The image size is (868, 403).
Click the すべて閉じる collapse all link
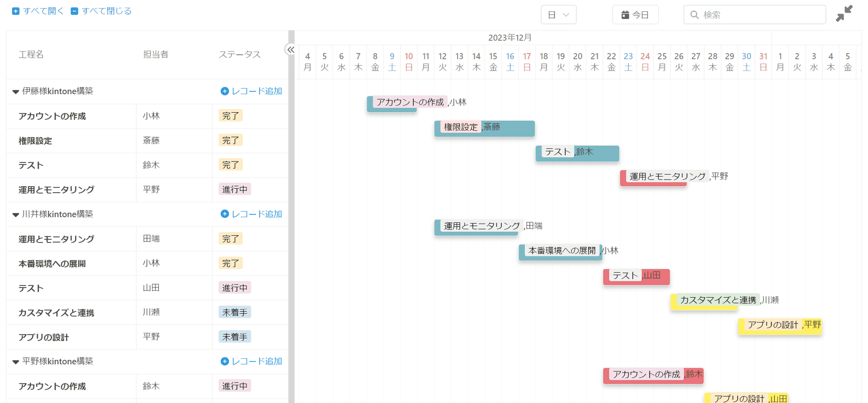[101, 11]
